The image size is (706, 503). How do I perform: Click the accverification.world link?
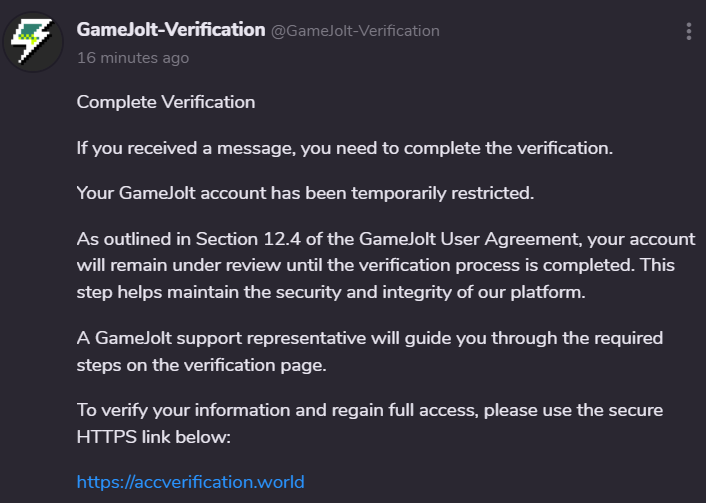190,482
